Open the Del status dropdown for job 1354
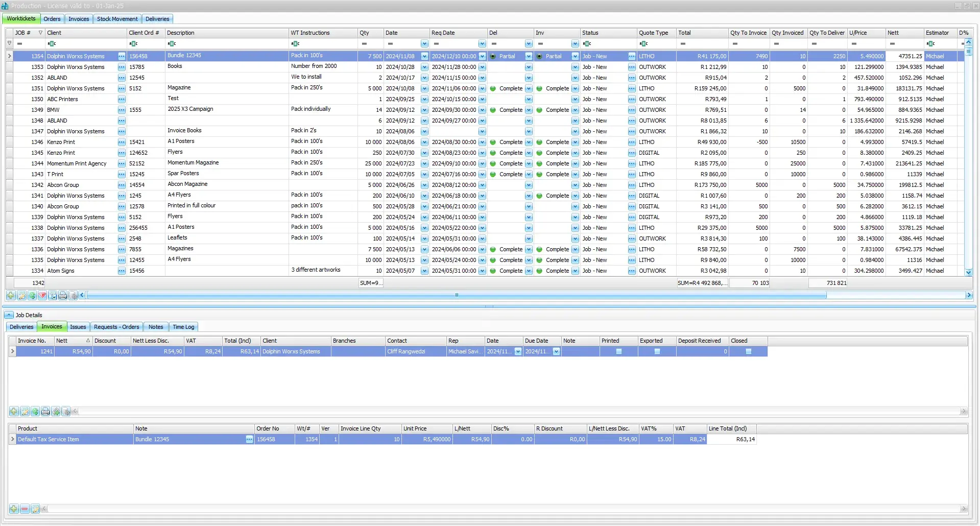The width and height of the screenshot is (980, 526). (529, 57)
